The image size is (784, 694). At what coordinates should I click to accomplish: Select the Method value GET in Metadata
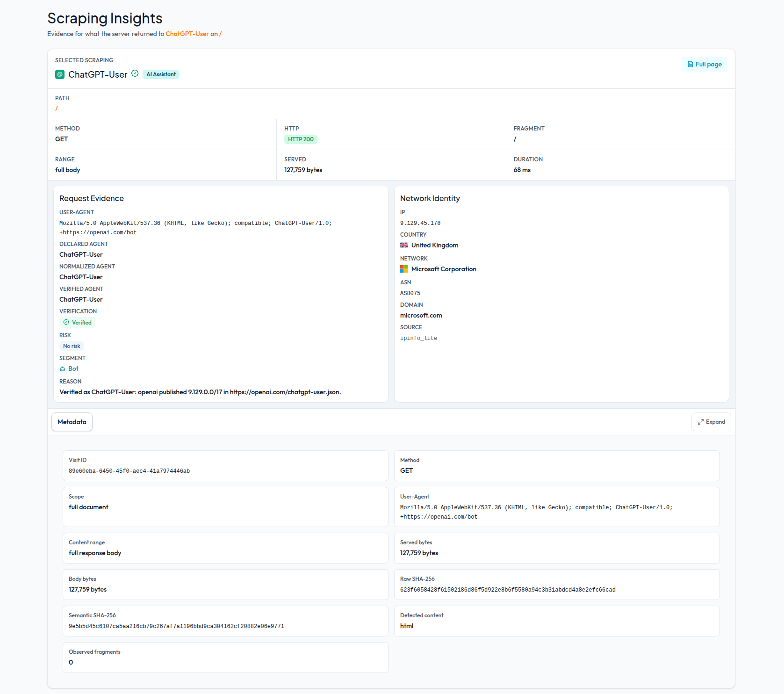pyautogui.click(x=406, y=470)
